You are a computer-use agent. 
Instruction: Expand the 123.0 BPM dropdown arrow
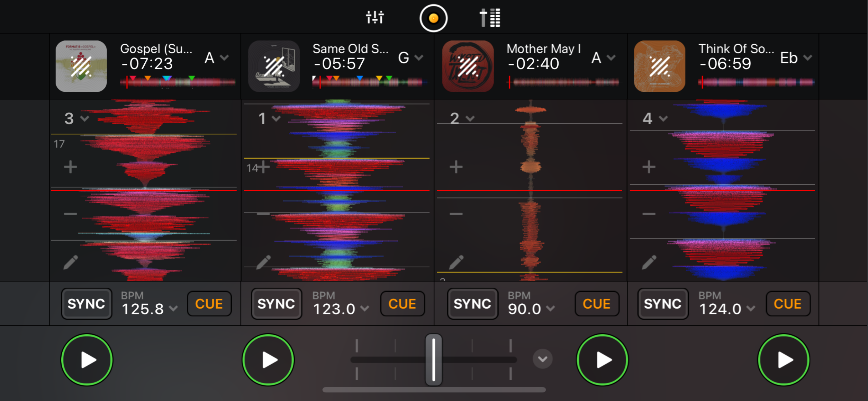click(x=365, y=308)
